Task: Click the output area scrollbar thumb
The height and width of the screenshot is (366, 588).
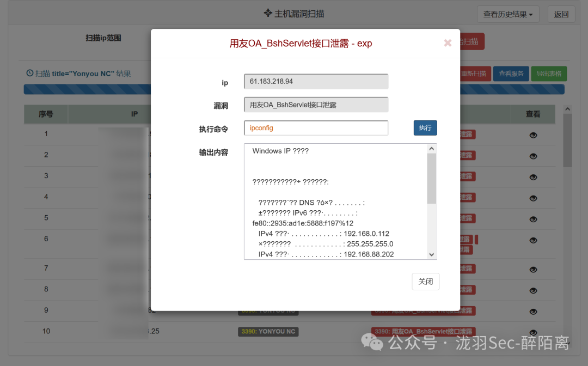Action: point(432,179)
